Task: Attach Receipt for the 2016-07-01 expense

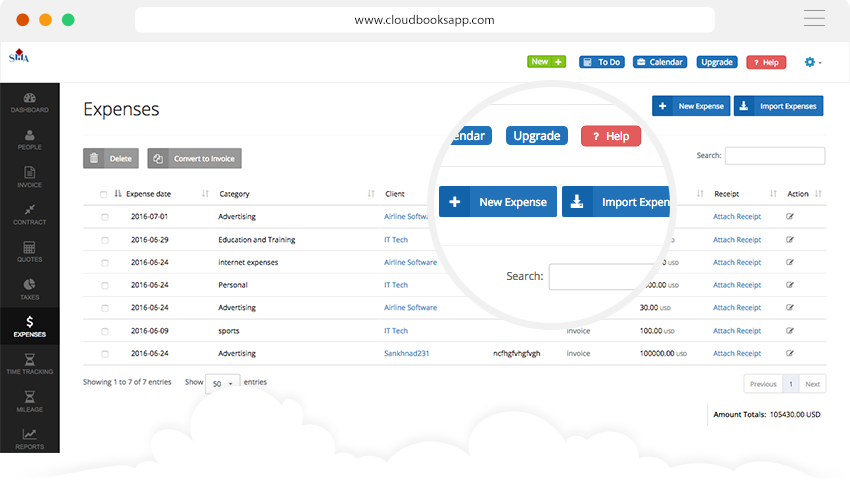Action: 737,216
